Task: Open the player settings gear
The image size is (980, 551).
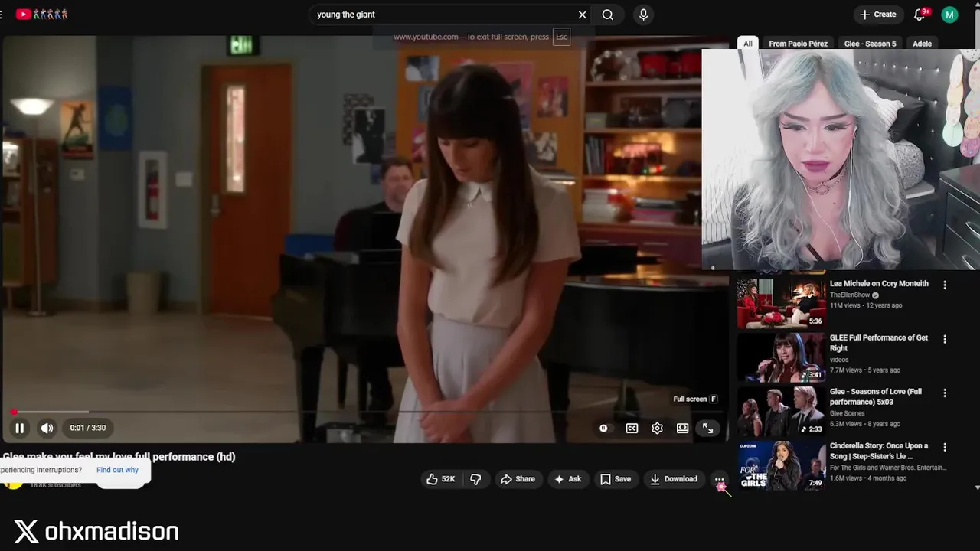Action: pos(657,429)
